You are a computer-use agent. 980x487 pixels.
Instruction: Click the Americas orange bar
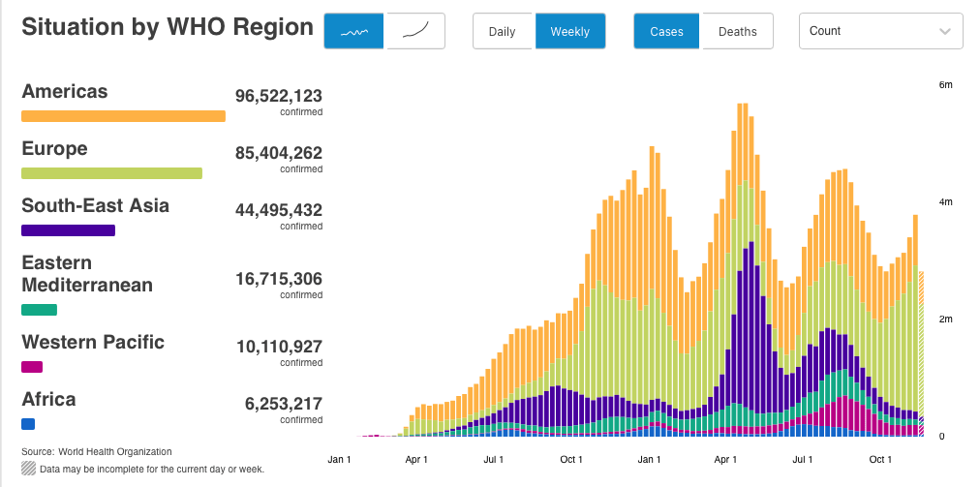pos(123,116)
